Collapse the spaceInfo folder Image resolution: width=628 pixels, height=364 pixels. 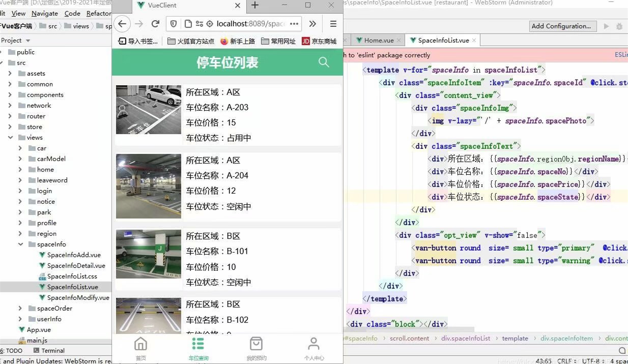click(x=20, y=244)
